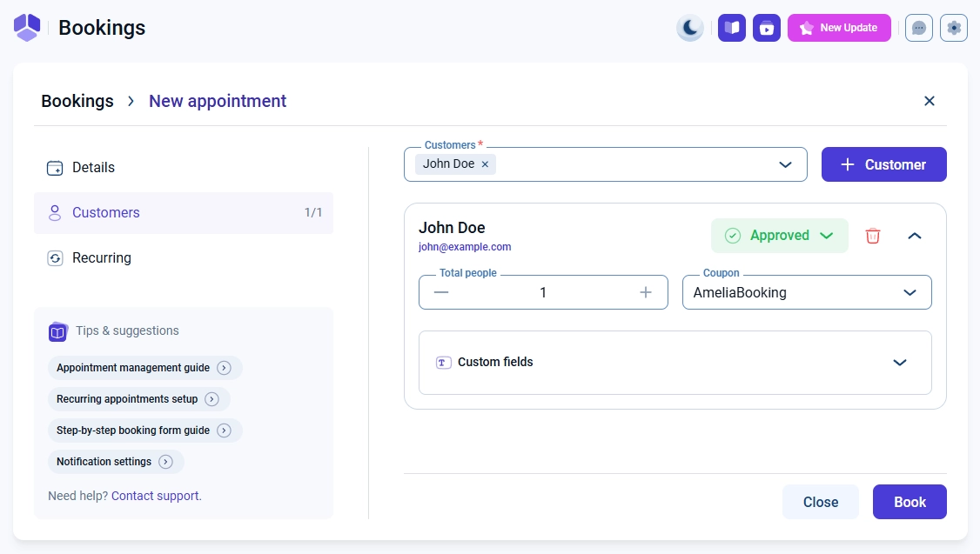The height and width of the screenshot is (554, 980).
Task: Click the Book button
Action: coord(910,502)
